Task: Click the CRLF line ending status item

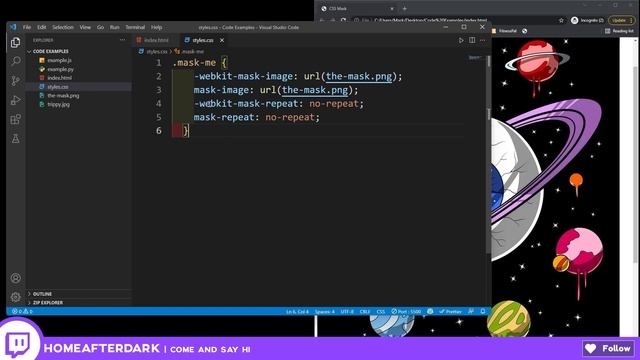Action: (364, 311)
